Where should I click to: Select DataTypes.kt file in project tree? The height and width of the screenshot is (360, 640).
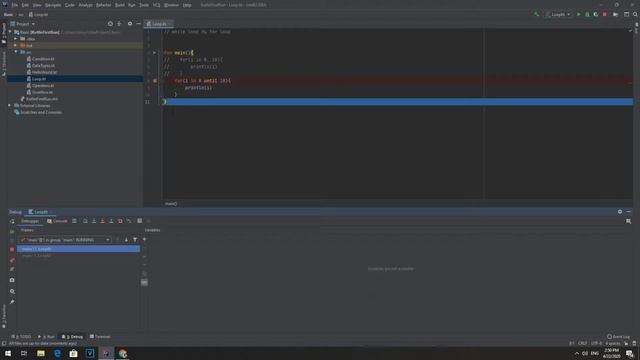click(x=40, y=65)
